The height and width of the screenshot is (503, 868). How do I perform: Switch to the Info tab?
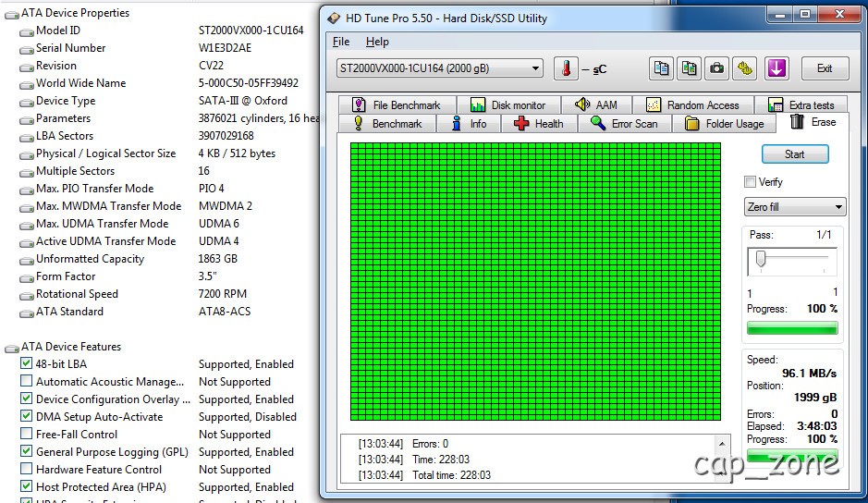click(x=469, y=124)
